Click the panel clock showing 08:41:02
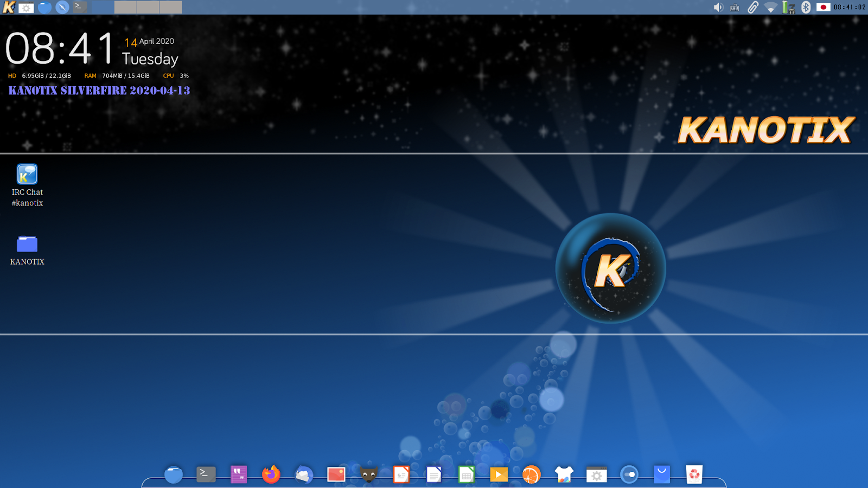This screenshot has height=488, width=868. tap(850, 7)
